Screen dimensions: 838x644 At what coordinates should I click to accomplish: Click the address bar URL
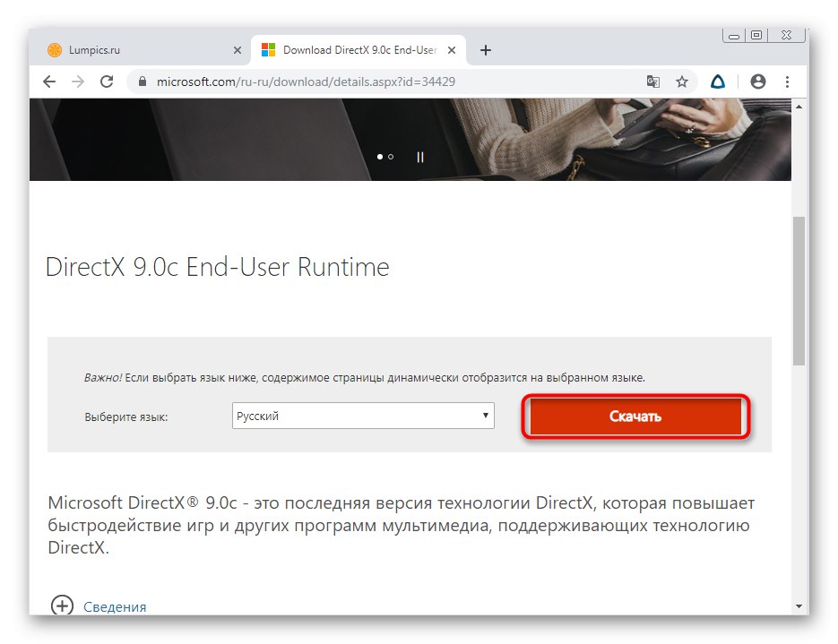click(306, 82)
